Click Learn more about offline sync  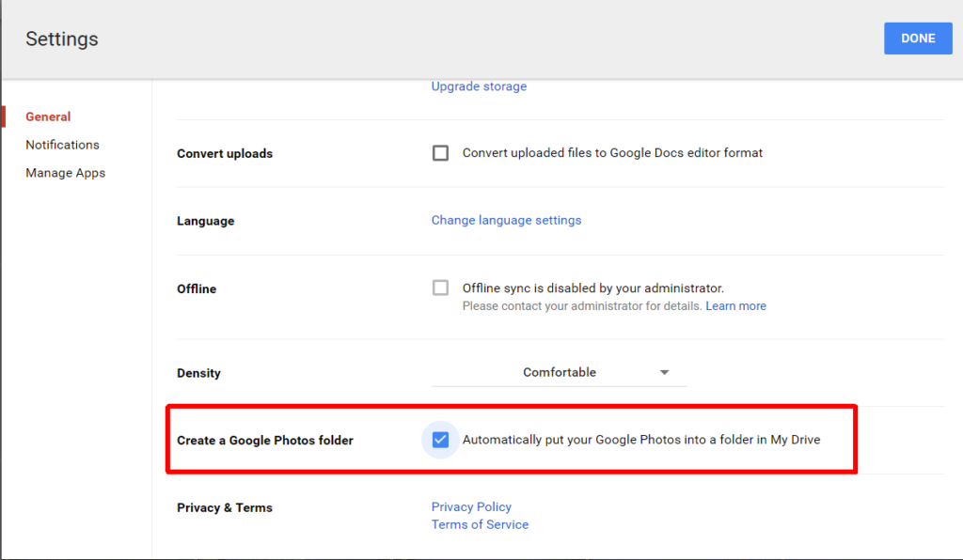click(x=735, y=305)
